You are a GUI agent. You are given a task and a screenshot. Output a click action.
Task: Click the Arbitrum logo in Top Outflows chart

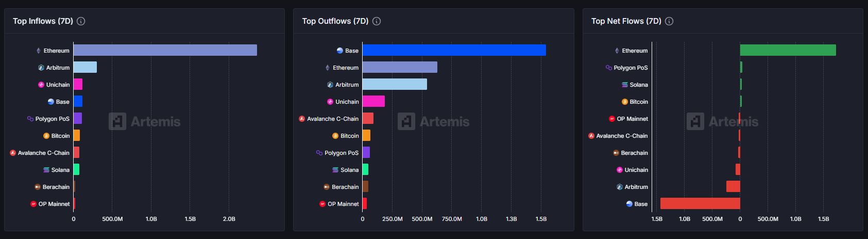click(330, 85)
